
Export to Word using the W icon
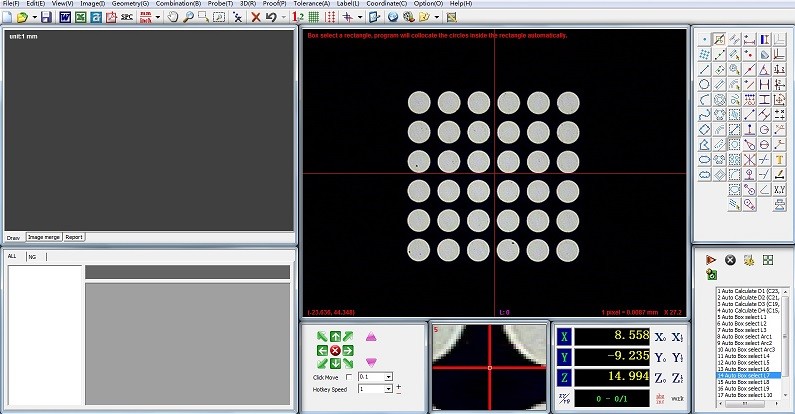click(x=65, y=17)
